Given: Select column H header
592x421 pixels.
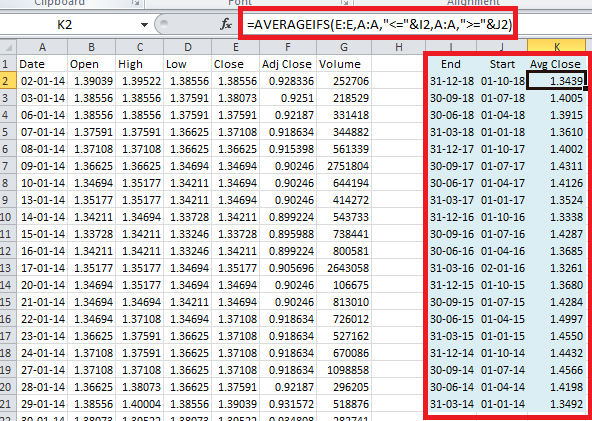Looking at the screenshot, I should pyautogui.click(x=398, y=47).
